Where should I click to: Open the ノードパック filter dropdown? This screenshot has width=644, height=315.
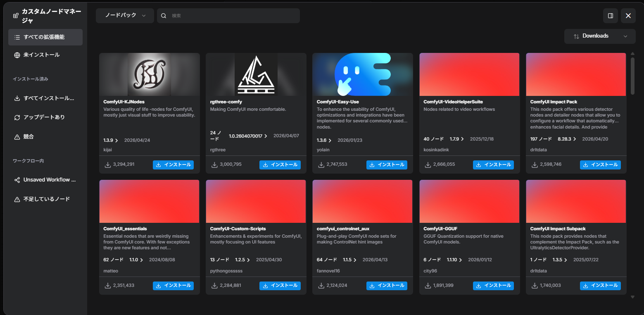click(125, 16)
